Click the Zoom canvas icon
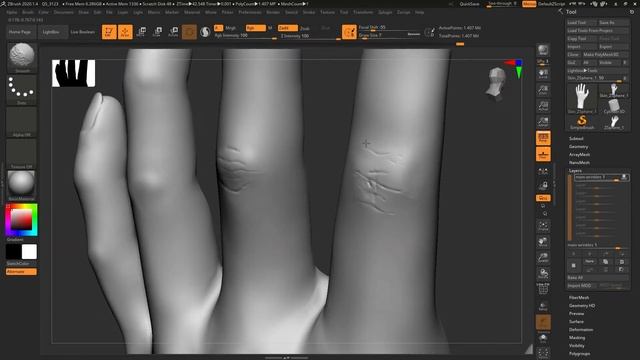The width and height of the screenshot is (640, 360). (543, 89)
